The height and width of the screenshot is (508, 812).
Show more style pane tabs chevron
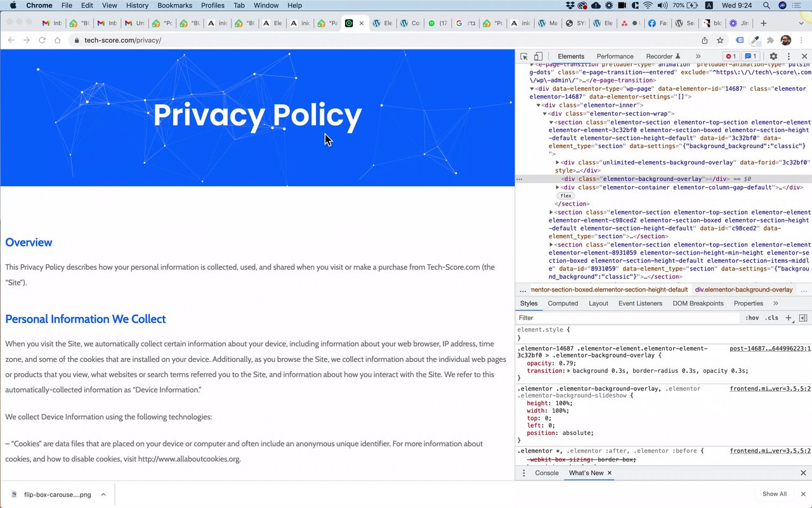pyautogui.click(x=775, y=304)
